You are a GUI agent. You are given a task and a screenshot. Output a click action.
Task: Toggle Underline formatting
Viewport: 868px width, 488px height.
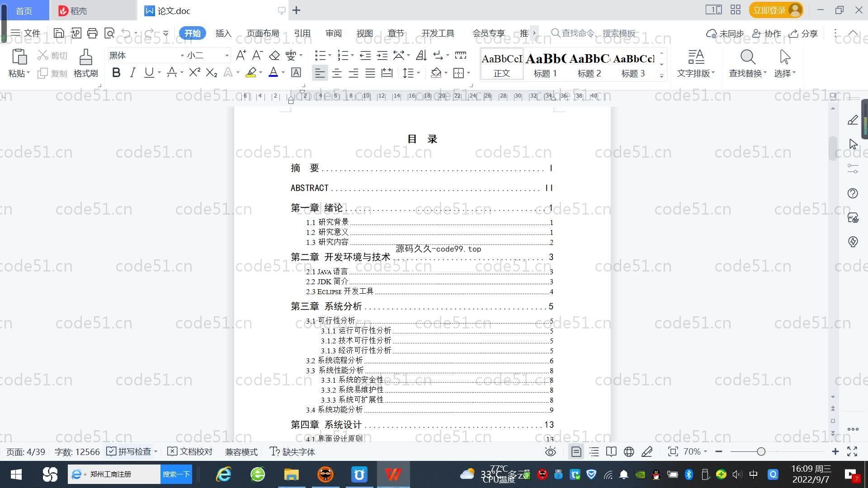tap(149, 72)
